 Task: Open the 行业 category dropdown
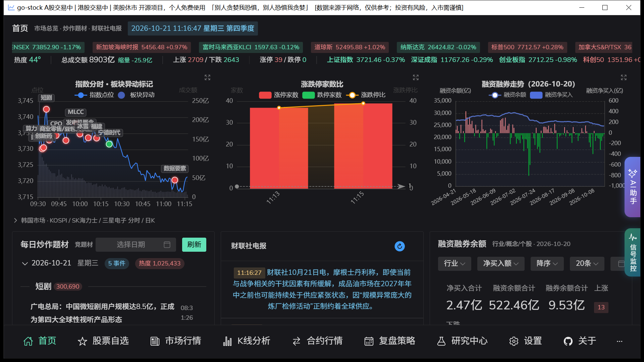coord(454,263)
